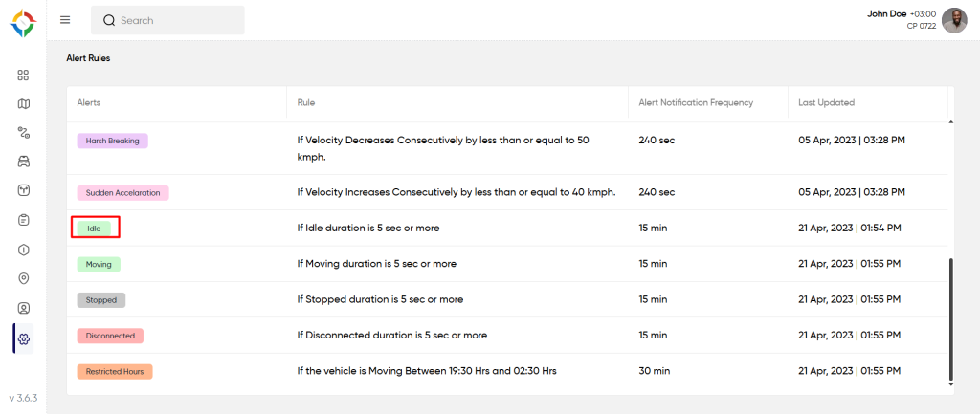Toggle the hamburger menu button
This screenshot has height=414, width=980.
coord(65,20)
